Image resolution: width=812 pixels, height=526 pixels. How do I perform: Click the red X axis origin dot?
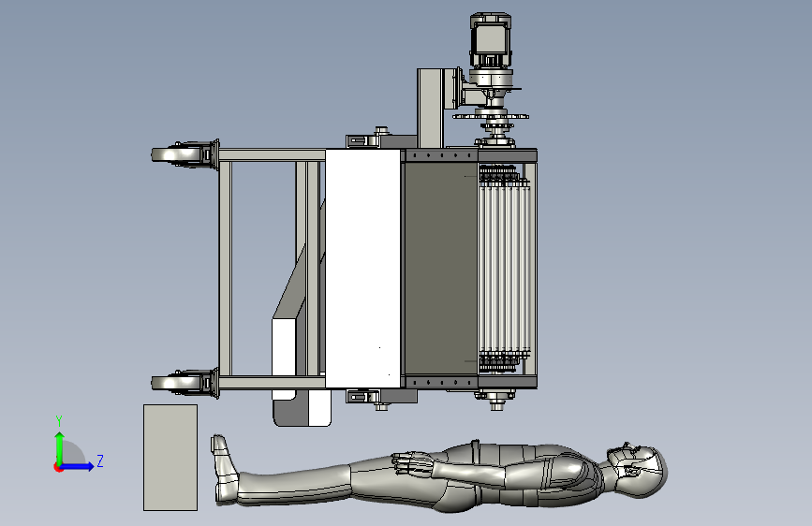(x=58, y=467)
